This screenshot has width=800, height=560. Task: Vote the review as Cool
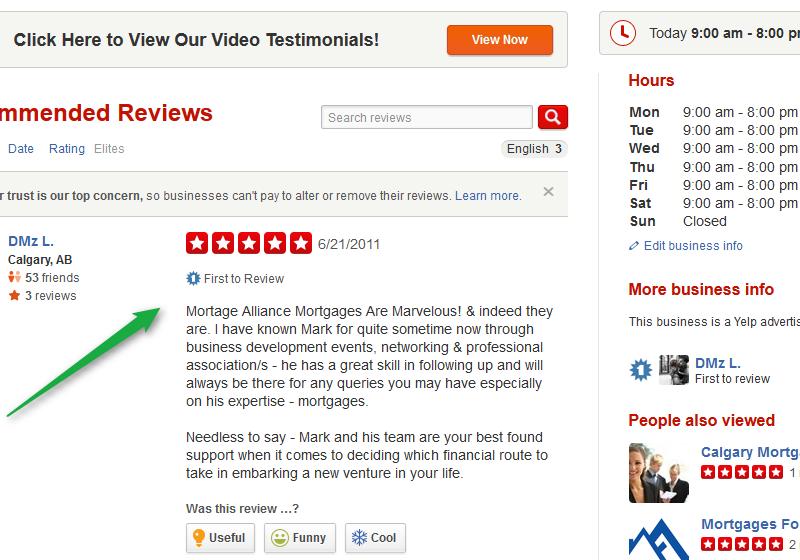pyautogui.click(x=375, y=538)
